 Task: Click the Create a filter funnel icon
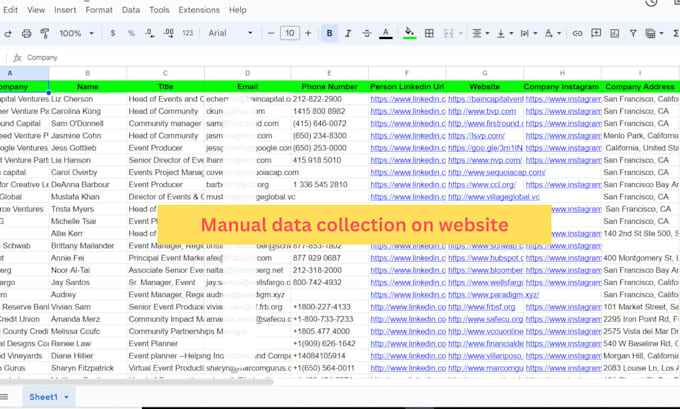point(633,33)
